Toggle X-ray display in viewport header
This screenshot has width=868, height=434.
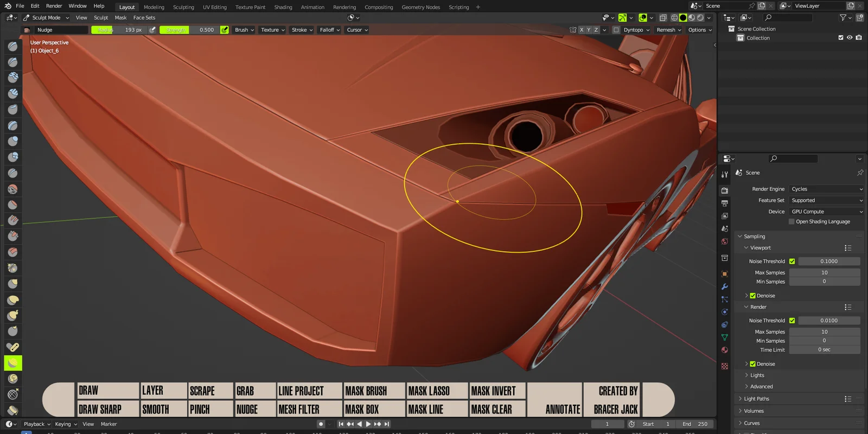tap(663, 18)
